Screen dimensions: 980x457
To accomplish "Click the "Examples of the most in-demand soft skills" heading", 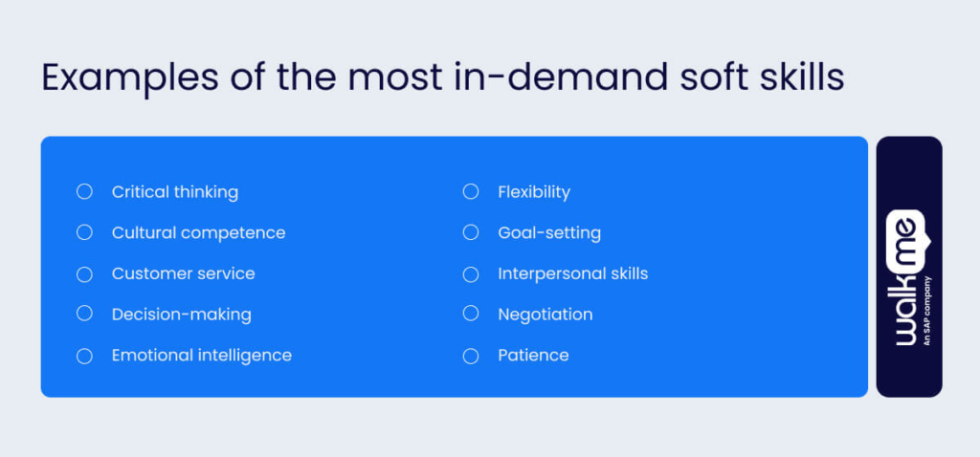I will point(442,78).
